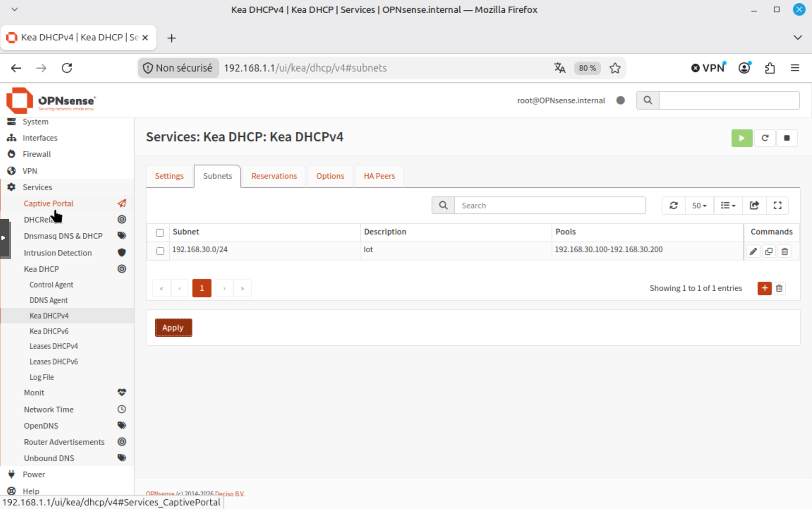812x509 pixels.
Task: Click the Captive Portal paper plane icon
Action: click(122, 203)
